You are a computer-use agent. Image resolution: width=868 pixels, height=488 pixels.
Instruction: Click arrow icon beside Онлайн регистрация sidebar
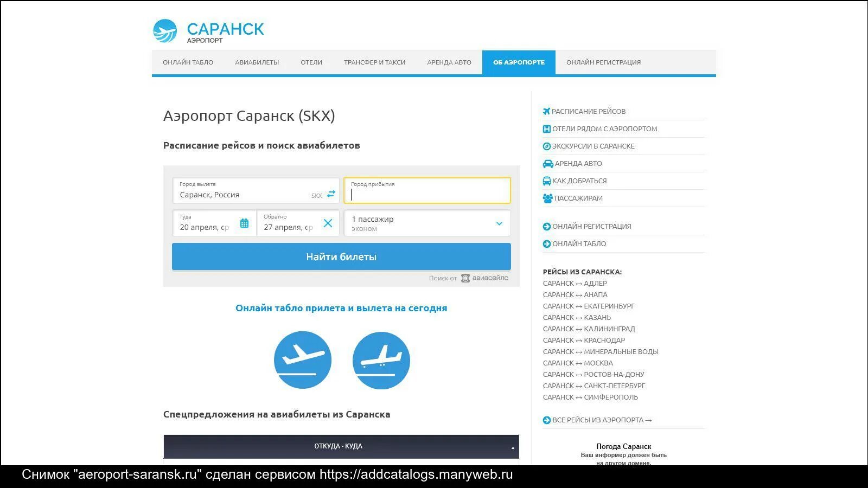pyautogui.click(x=547, y=227)
